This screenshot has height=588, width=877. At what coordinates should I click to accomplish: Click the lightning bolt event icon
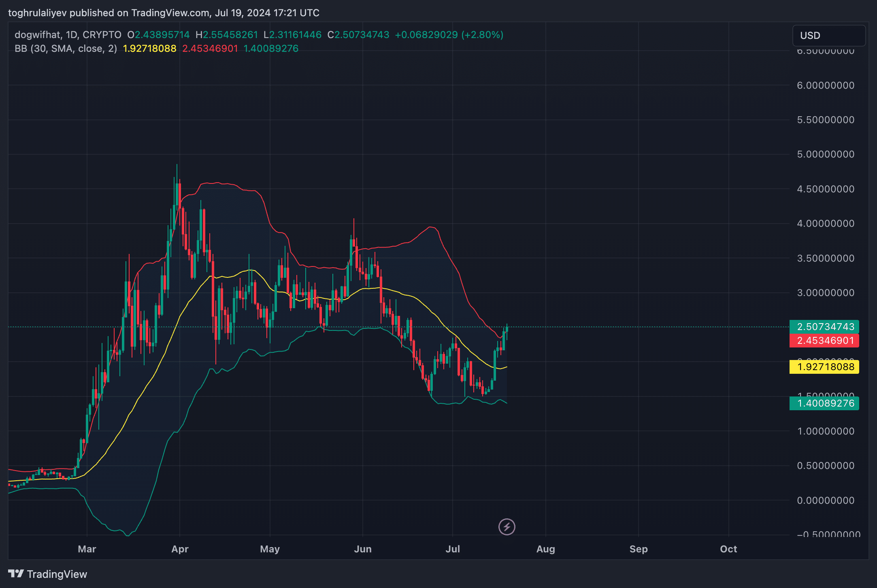(x=507, y=527)
